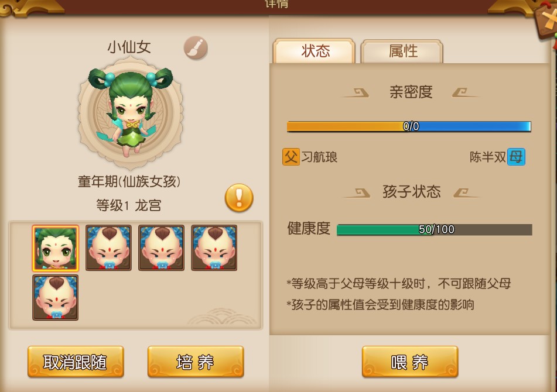Click father's name 习航琅

[319, 157]
